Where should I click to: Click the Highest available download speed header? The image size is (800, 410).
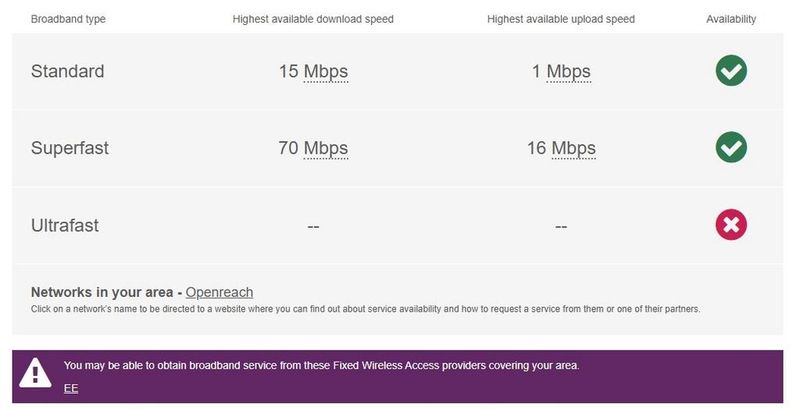tap(313, 19)
